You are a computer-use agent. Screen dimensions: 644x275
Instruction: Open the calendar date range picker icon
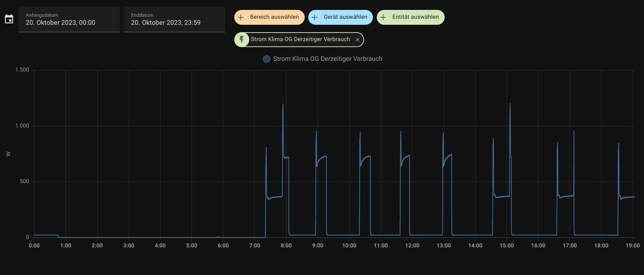(9, 19)
